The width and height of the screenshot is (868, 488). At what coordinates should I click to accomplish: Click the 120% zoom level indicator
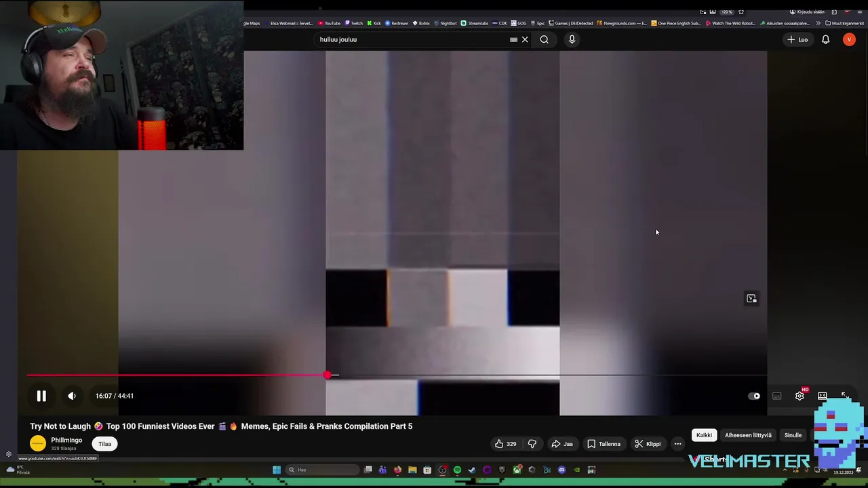(726, 12)
